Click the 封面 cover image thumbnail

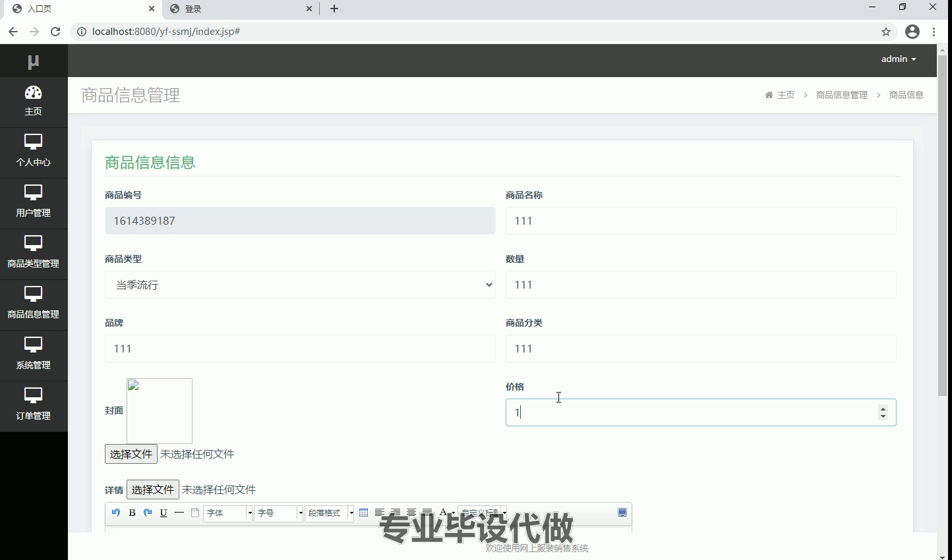(160, 411)
